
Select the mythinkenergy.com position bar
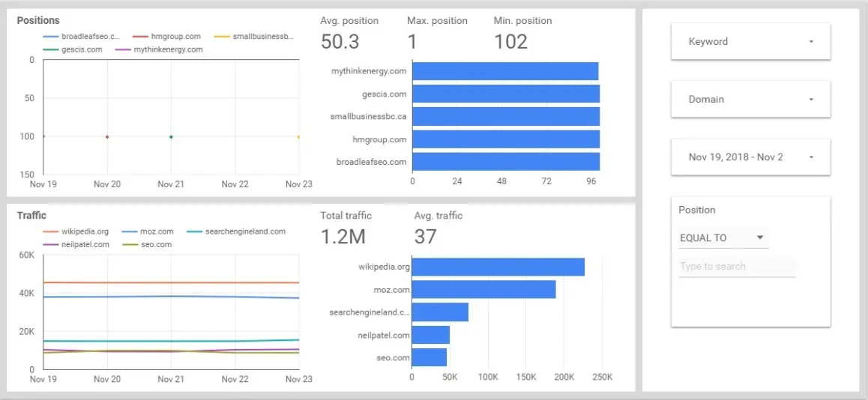[x=504, y=71]
